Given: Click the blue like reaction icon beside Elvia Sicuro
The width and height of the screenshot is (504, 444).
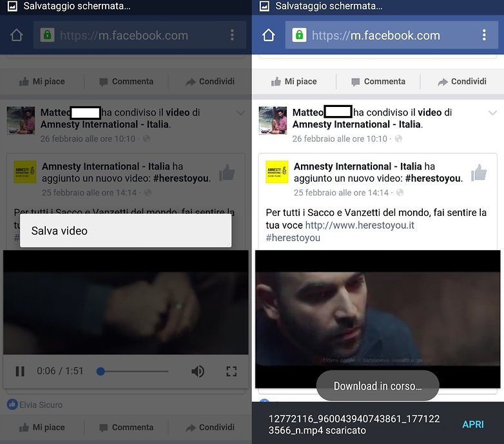Looking at the screenshot, I should (x=12, y=405).
